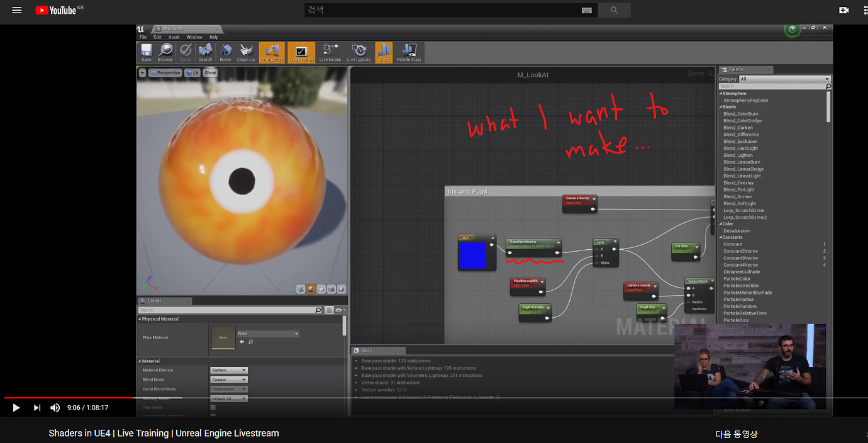
Task: Toggle the Connectors button off
Action: tap(272, 52)
